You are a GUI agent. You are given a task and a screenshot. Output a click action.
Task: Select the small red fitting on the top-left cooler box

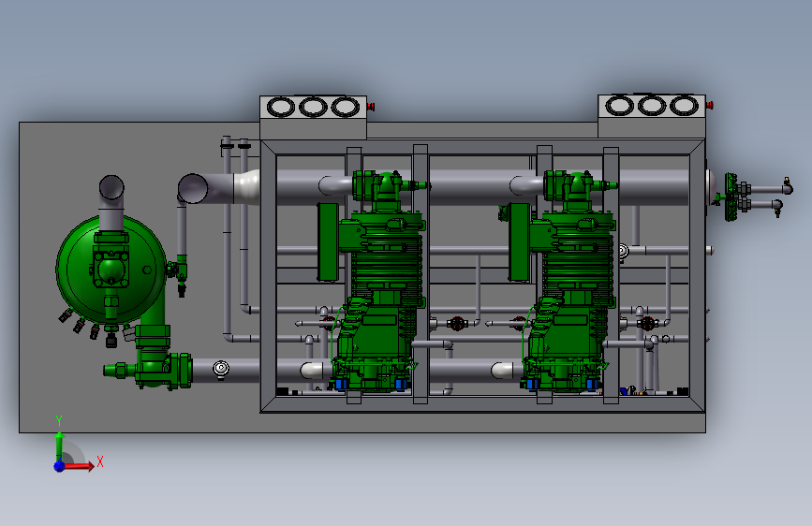point(371,108)
